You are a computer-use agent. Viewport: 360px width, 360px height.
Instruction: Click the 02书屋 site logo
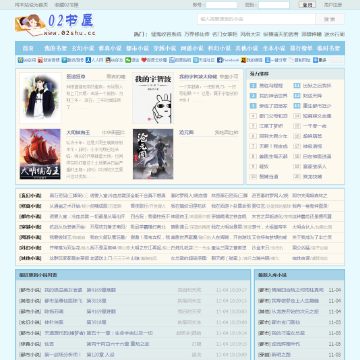(x=55, y=25)
